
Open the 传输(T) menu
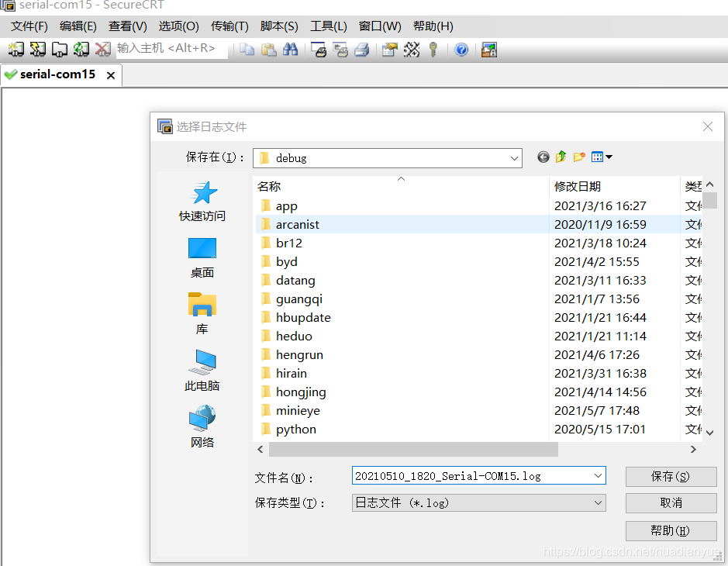(x=229, y=26)
